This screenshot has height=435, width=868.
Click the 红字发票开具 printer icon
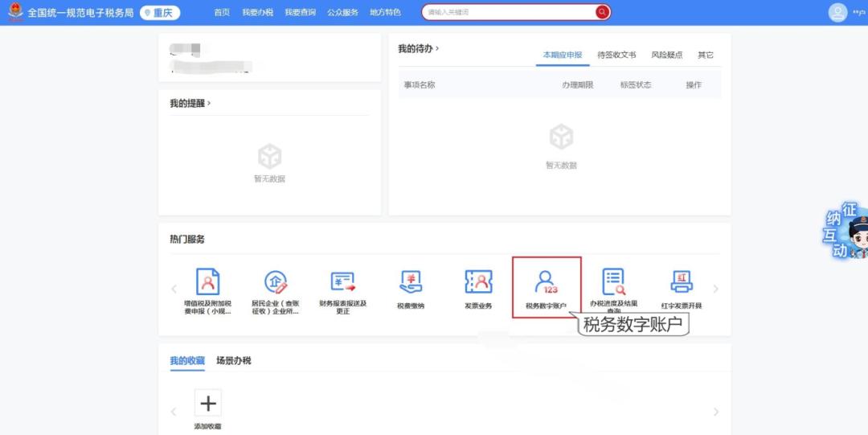click(x=682, y=283)
